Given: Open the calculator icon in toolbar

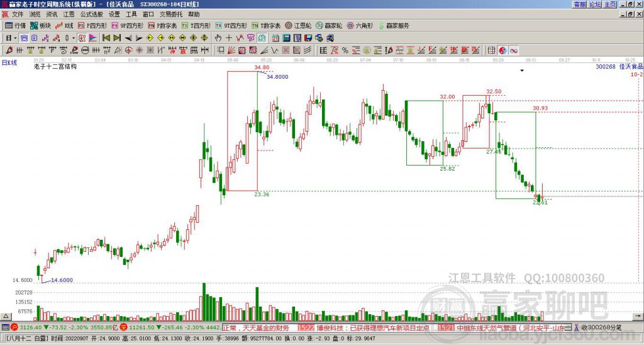Looking at the screenshot, I should pos(286,38).
